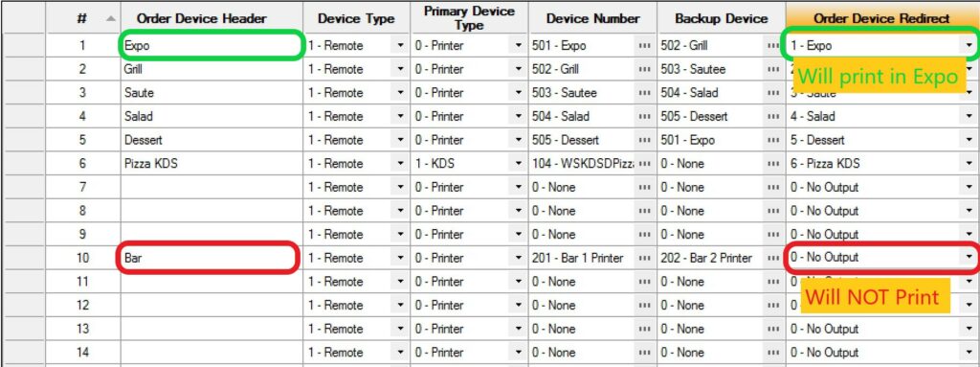Click the Device Number column header
The width and height of the screenshot is (980, 367).
592,18
